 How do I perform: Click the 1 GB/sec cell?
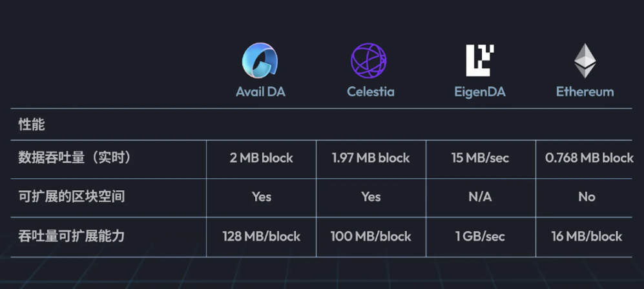[x=480, y=236]
